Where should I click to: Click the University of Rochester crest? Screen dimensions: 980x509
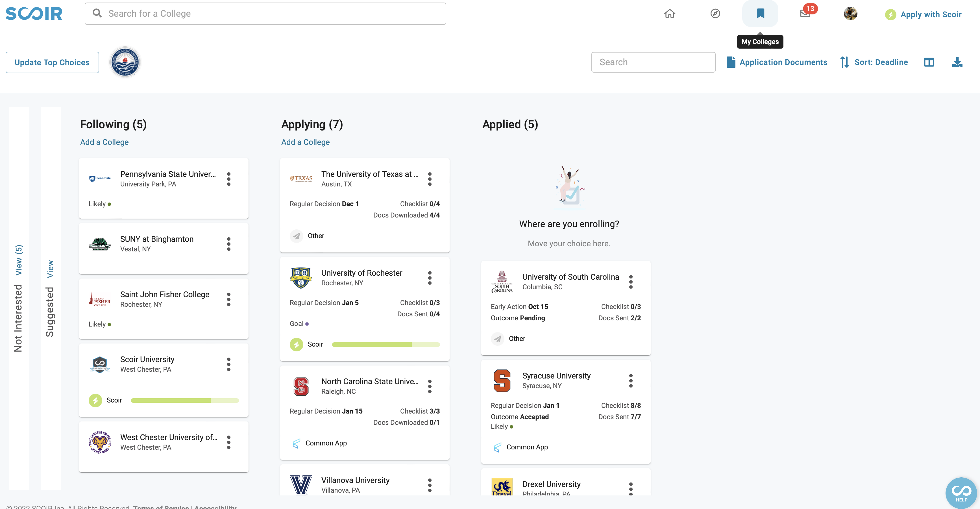coord(301,278)
